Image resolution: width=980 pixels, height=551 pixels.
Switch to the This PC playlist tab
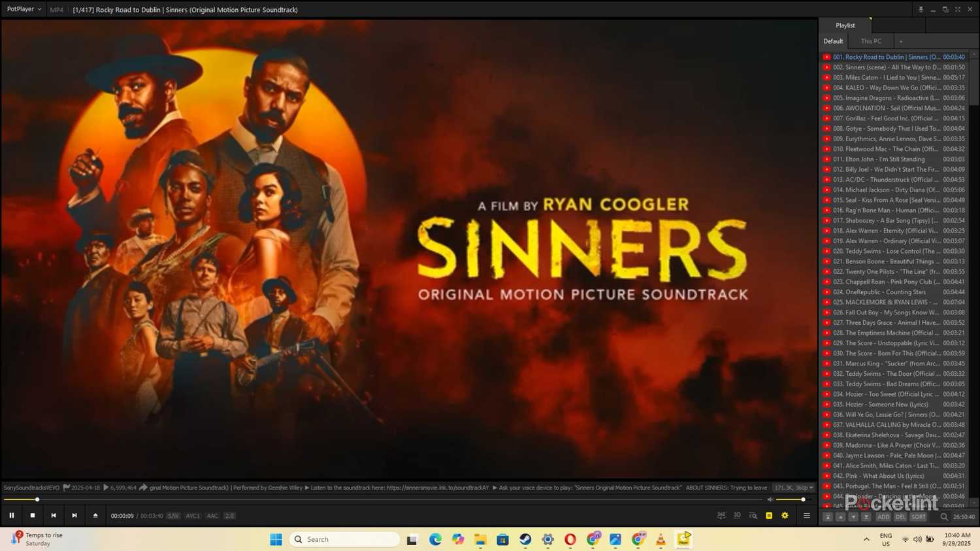[x=871, y=41]
